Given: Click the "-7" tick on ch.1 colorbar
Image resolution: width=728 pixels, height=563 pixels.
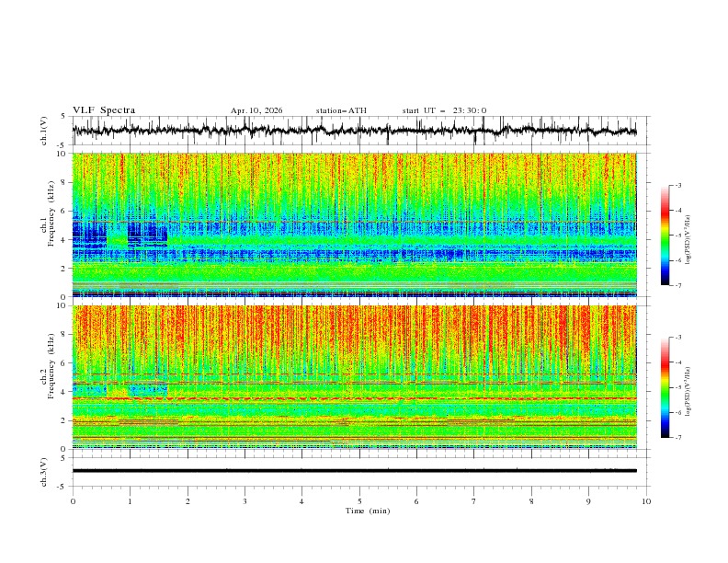Looking at the screenshot, I should (x=678, y=285).
